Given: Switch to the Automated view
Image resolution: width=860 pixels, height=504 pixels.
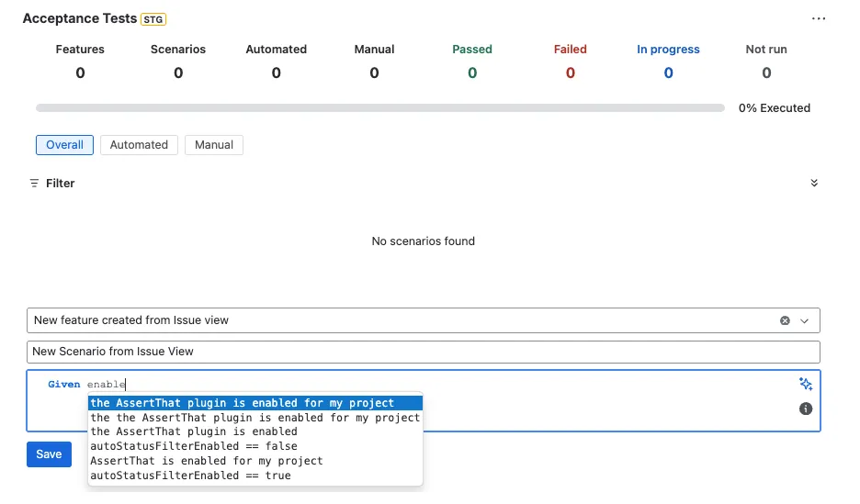Looking at the screenshot, I should coord(139,145).
